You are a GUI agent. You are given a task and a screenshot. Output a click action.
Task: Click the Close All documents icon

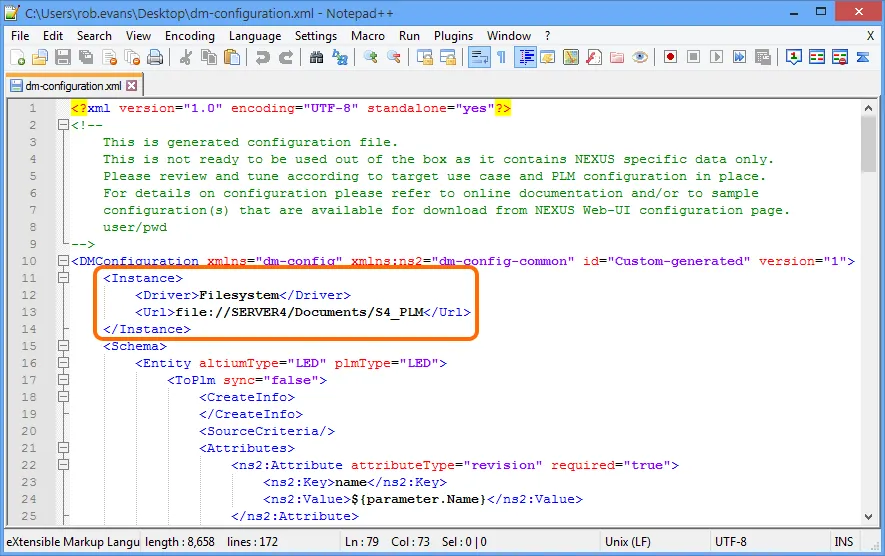(133, 57)
